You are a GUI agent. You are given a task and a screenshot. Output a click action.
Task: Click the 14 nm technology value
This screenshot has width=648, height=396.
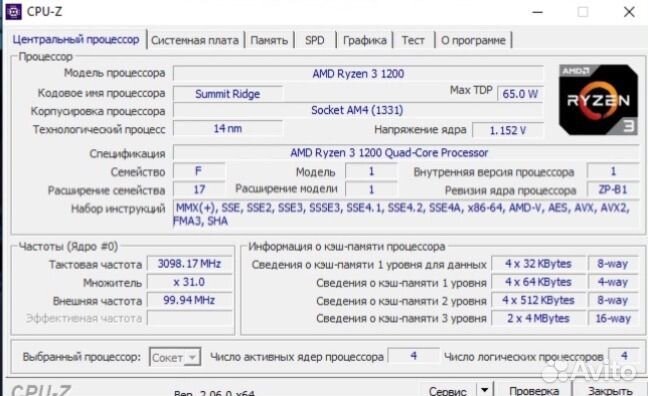[228, 129]
